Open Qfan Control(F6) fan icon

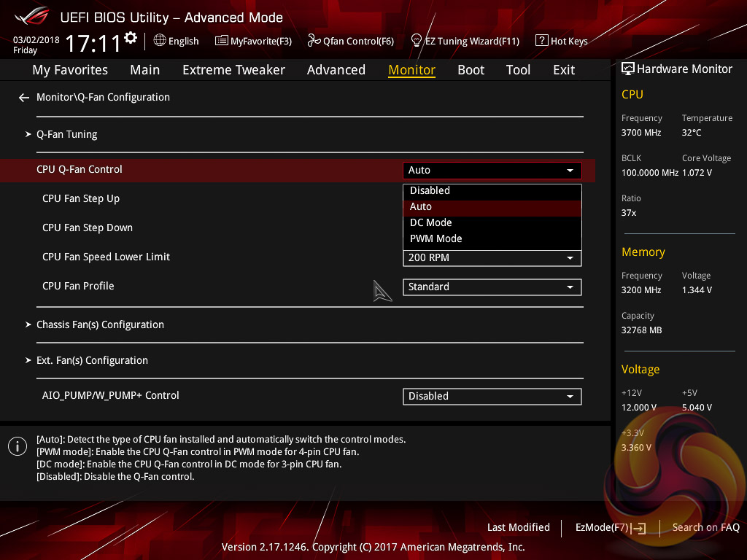(x=314, y=41)
